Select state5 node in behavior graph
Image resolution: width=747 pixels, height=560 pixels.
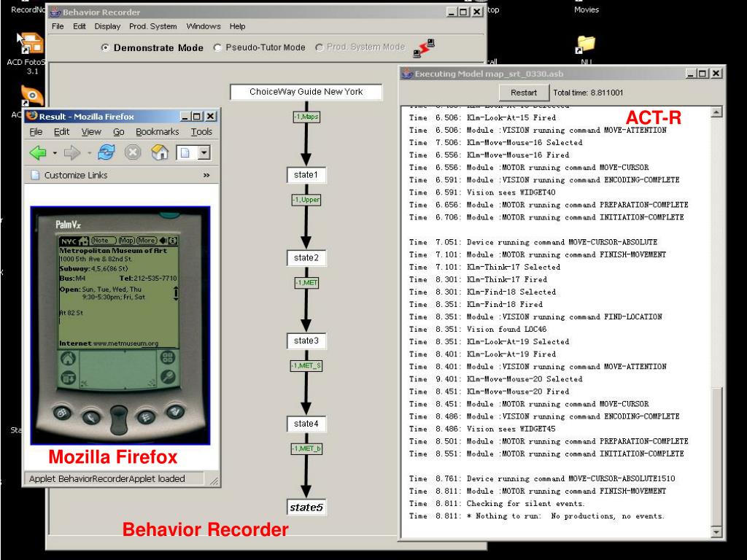pos(306,507)
